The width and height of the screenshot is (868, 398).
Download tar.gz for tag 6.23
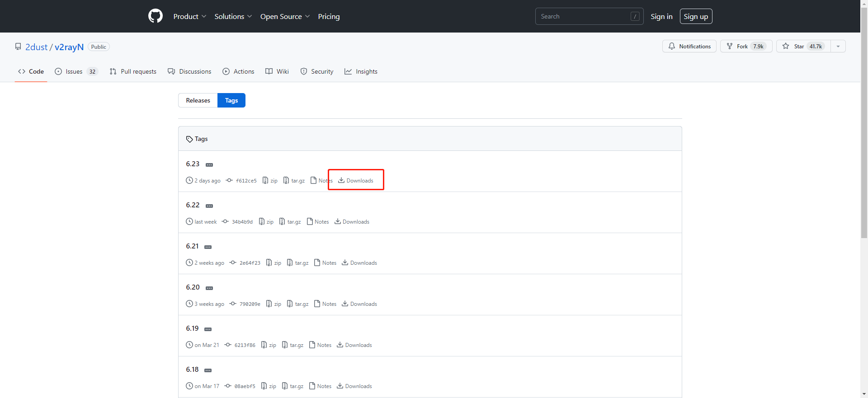pyautogui.click(x=294, y=181)
